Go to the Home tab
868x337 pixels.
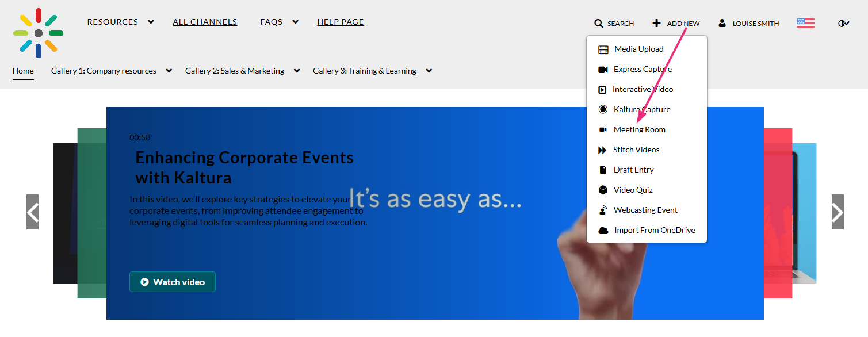coord(23,71)
